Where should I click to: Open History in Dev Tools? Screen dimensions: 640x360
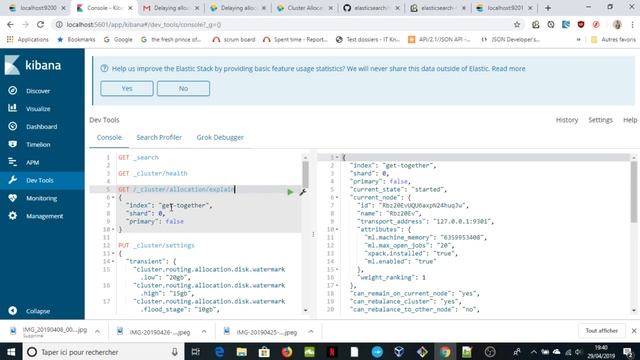click(x=567, y=120)
